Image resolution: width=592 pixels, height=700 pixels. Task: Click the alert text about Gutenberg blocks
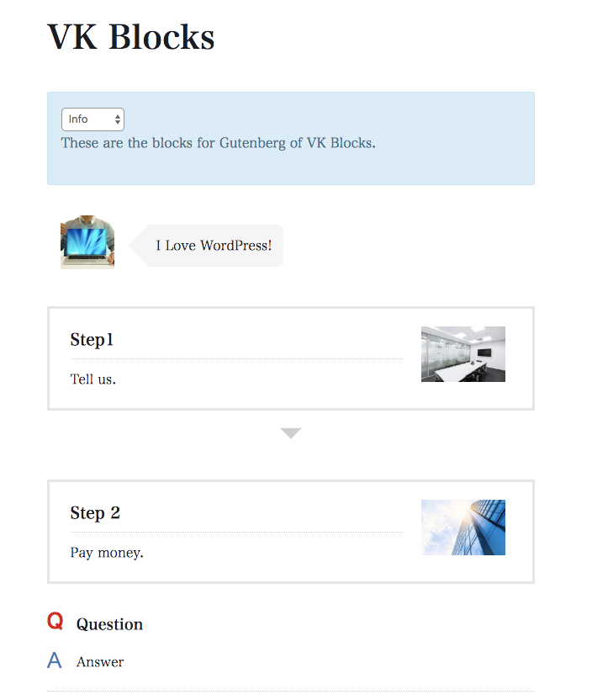pos(218,143)
